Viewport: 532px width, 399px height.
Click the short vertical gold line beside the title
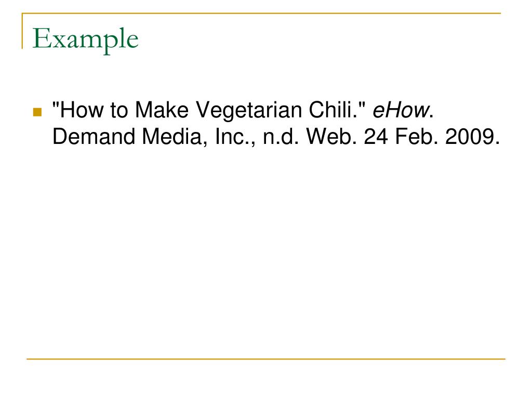point(22,31)
